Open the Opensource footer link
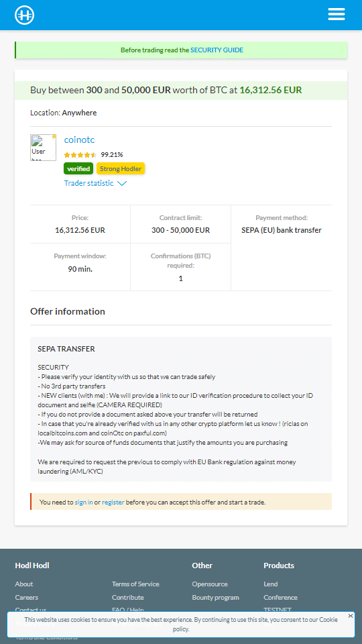Viewport: 362px width, 644px height. [x=210, y=584]
